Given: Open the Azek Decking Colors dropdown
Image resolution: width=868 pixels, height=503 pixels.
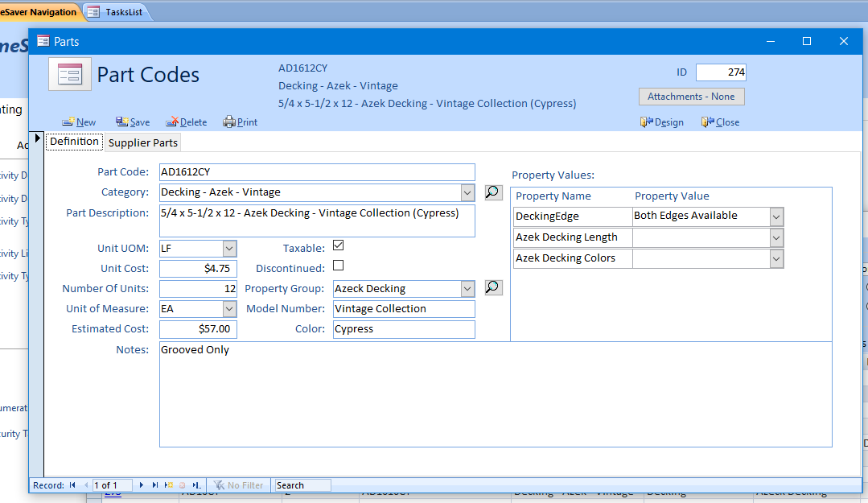Looking at the screenshot, I should [775, 258].
